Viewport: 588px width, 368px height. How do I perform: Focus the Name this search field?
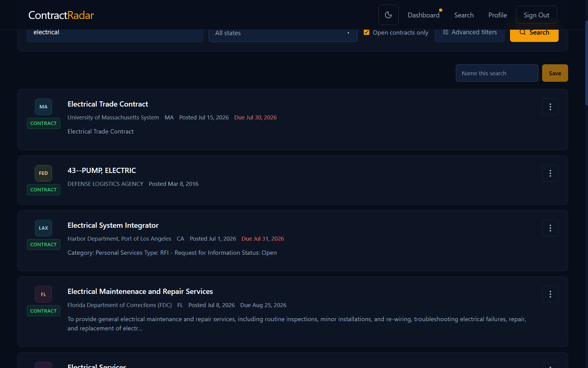(497, 73)
